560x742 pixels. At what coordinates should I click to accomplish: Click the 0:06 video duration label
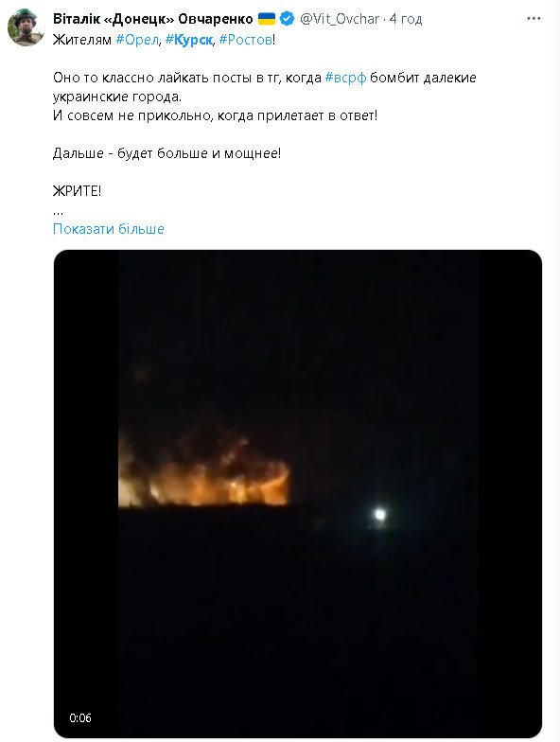80,717
